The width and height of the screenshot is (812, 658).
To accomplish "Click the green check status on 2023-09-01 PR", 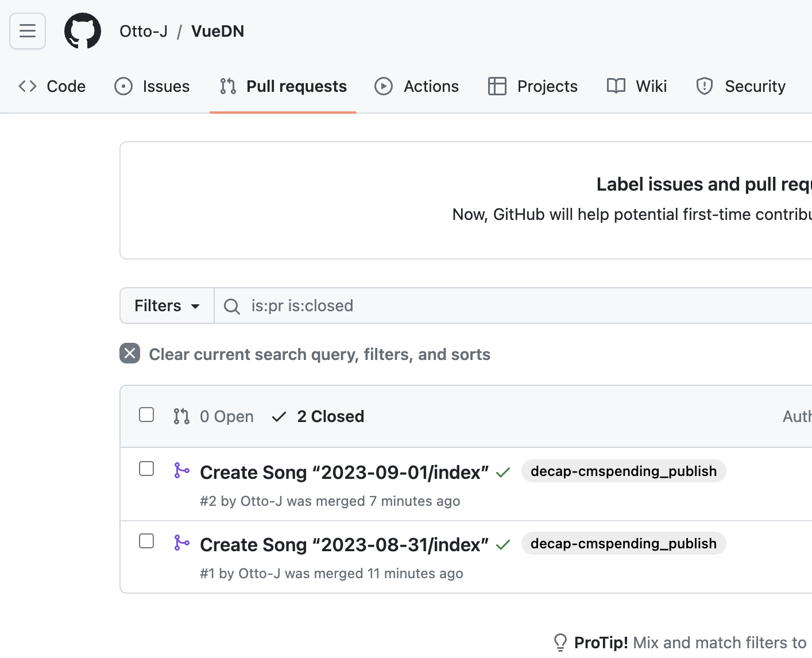I will (x=503, y=473).
